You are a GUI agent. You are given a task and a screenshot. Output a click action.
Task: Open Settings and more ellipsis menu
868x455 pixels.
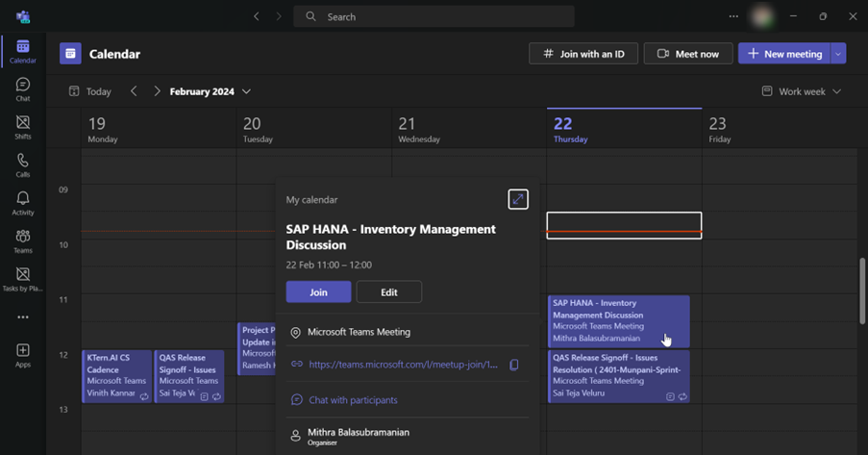(733, 16)
